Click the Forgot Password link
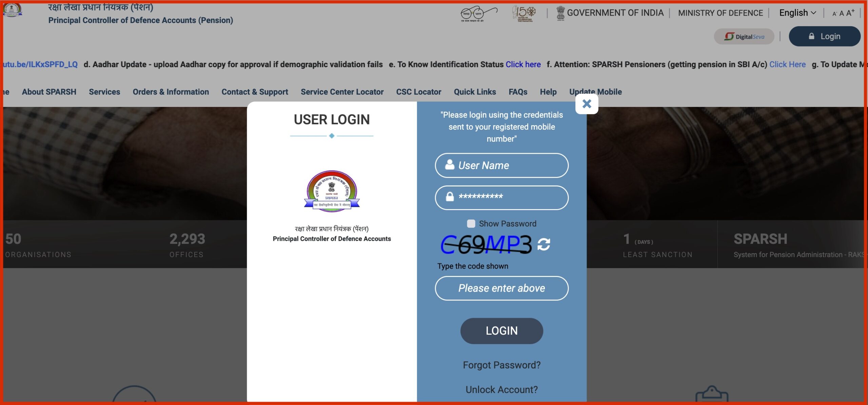This screenshot has width=868, height=405. [501, 365]
